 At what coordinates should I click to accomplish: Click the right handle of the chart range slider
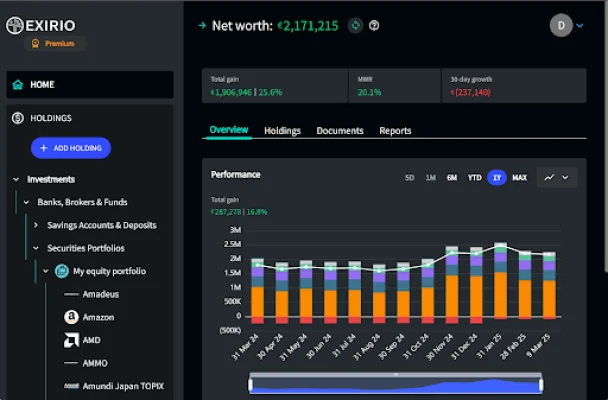coord(541,384)
